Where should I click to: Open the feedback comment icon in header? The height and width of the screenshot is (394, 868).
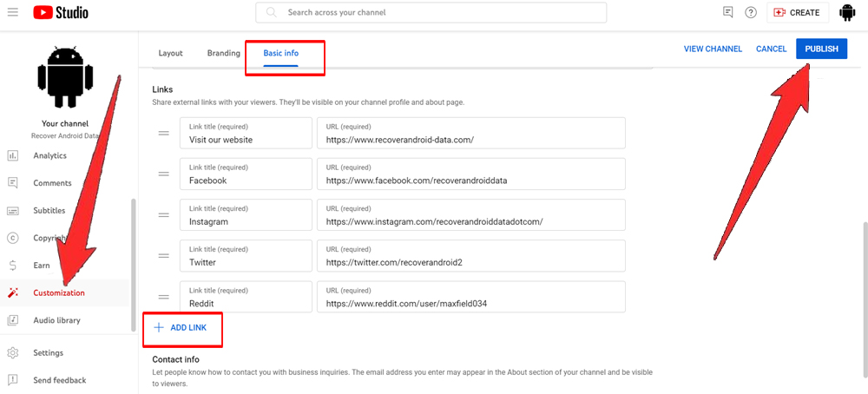[x=727, y=12]
